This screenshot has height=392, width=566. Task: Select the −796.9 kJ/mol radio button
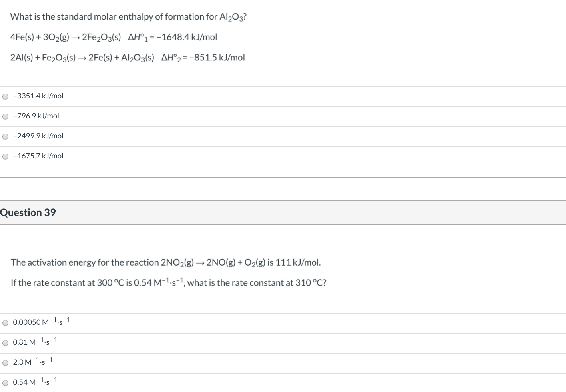click(x=5, y=116)
